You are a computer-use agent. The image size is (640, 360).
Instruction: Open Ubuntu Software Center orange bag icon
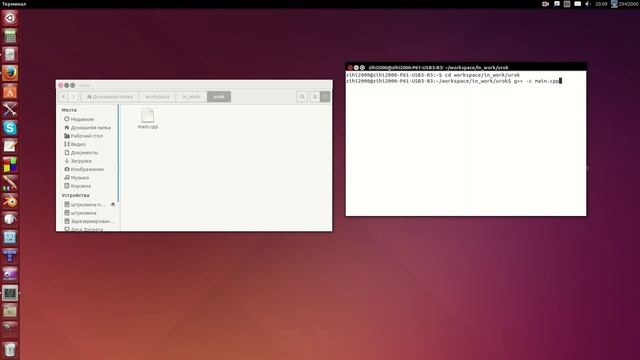pyautogui.click(x=10, y=91)
